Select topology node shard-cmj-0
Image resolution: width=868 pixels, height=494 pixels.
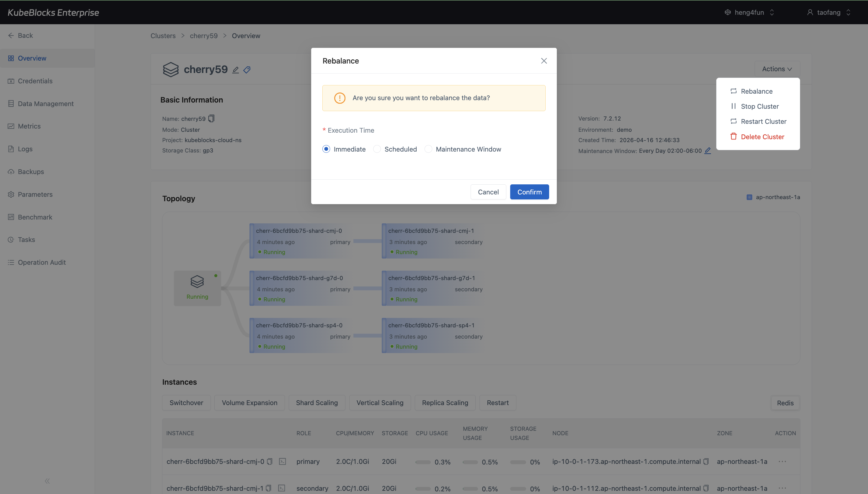point(301,241)
